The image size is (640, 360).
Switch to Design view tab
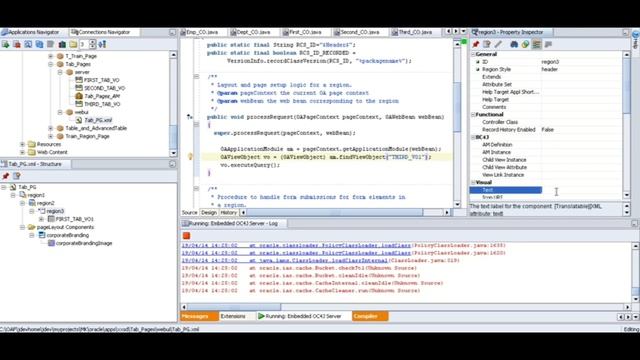(x=209, y=213)
